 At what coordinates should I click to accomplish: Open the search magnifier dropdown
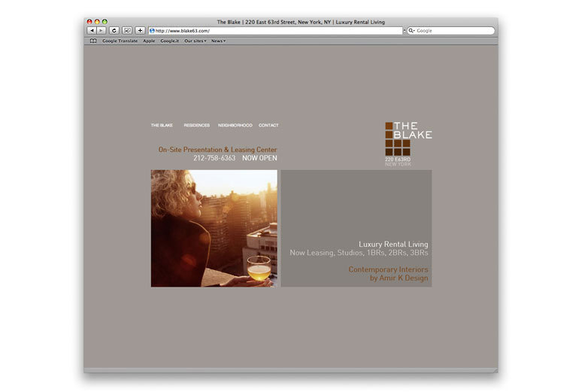412,31
